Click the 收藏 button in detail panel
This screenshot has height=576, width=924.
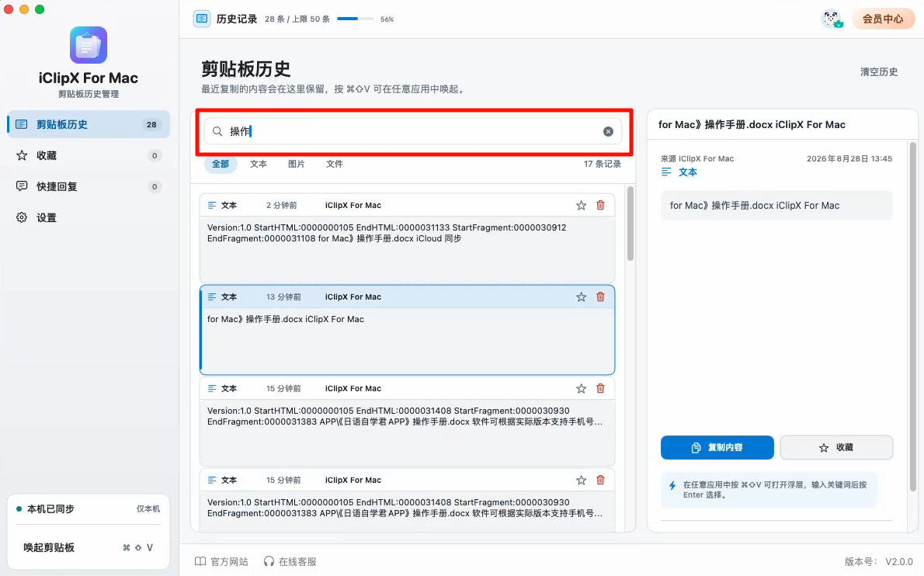(x=836, y=448)
